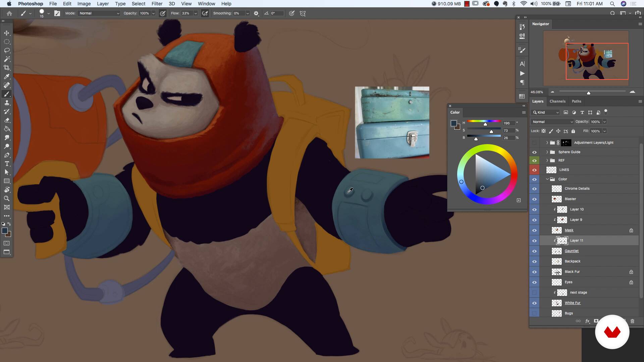Click the foreground color swatch in toolbar

click(x=5, y=231)
